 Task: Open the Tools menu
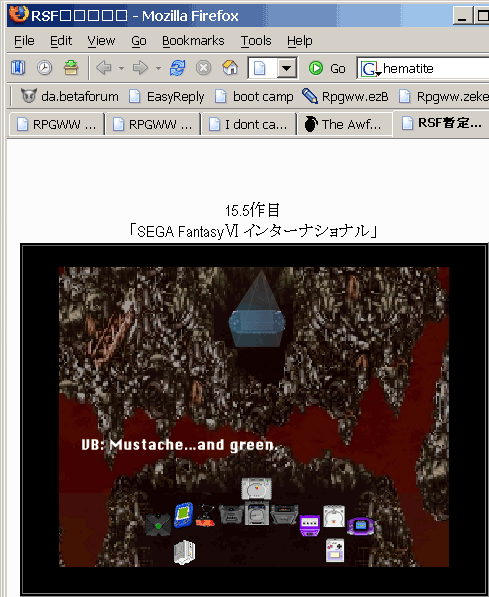click(x=256, y=40)
